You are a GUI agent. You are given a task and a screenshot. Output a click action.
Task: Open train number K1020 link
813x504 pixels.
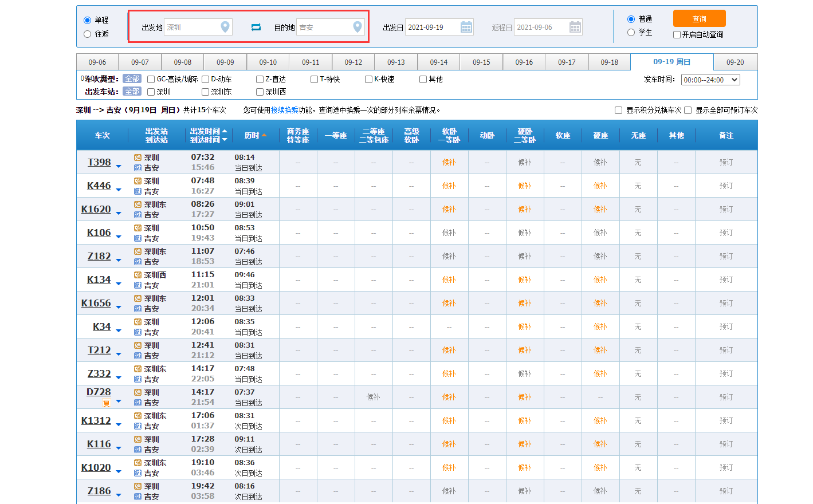coord(96,467)
